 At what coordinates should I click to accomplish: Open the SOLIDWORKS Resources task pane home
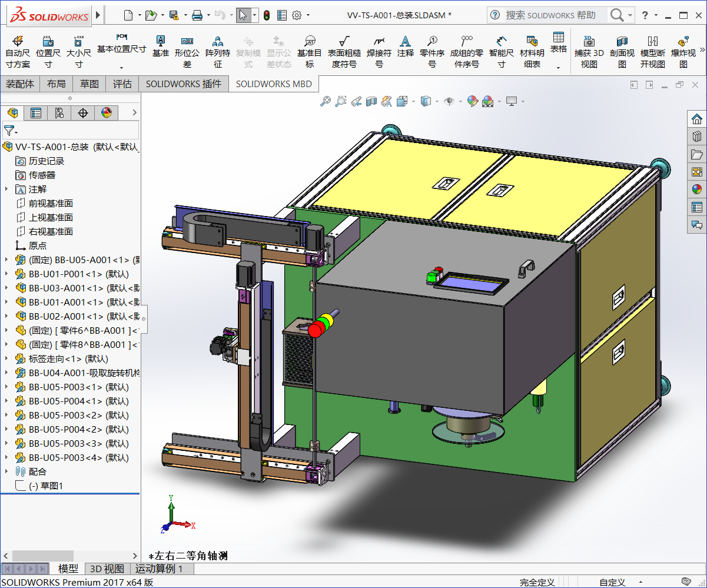point(697,118)
